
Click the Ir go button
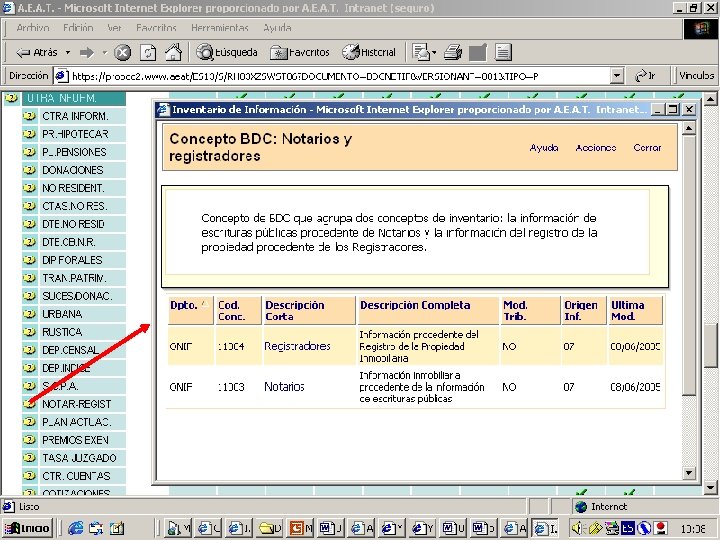click(x=645, y=75)
